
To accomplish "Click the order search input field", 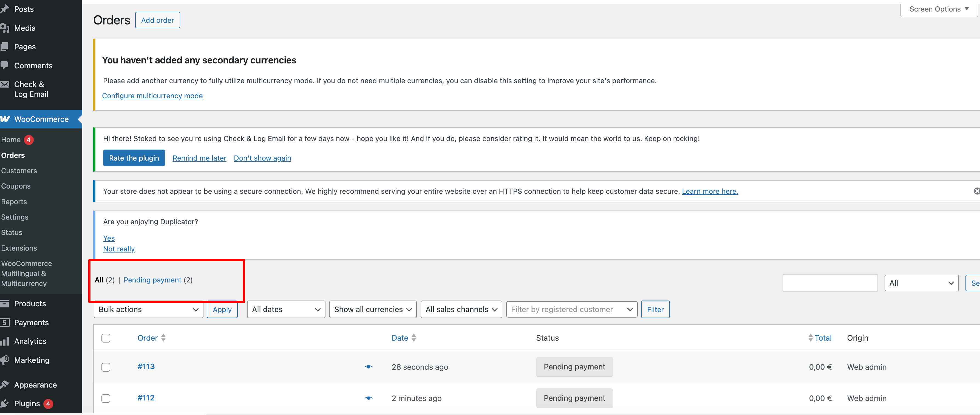I will [x=830, y=283].
